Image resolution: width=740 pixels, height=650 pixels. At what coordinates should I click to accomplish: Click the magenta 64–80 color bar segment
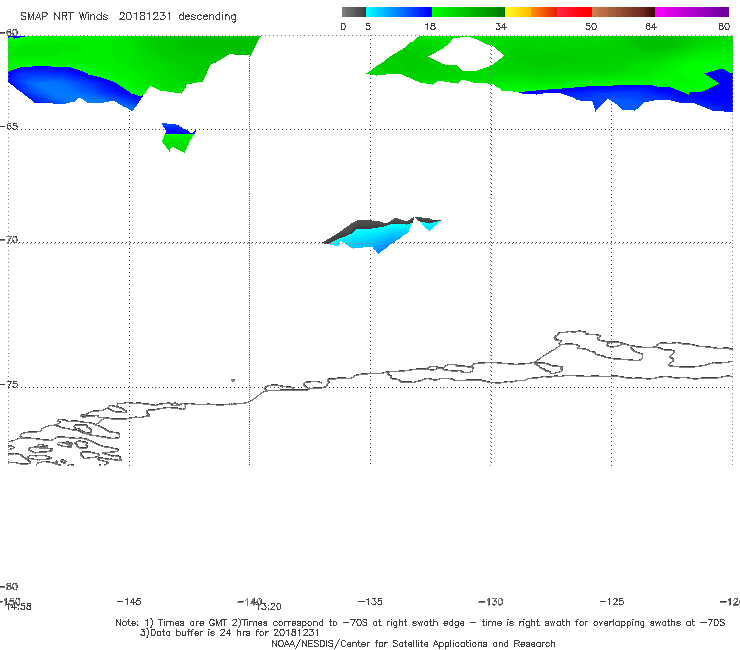click(x=692, y=12)
